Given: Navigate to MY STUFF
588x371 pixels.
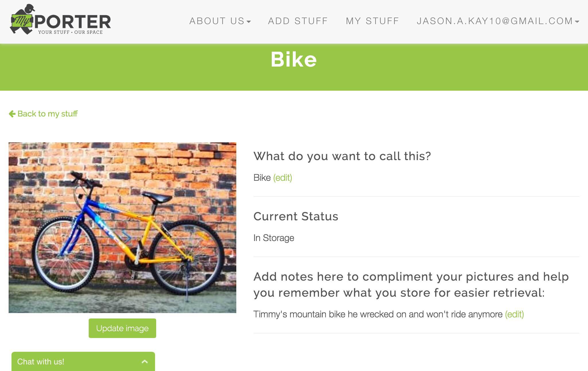Looking at the screenshot, I should click(x=372, y=21).
